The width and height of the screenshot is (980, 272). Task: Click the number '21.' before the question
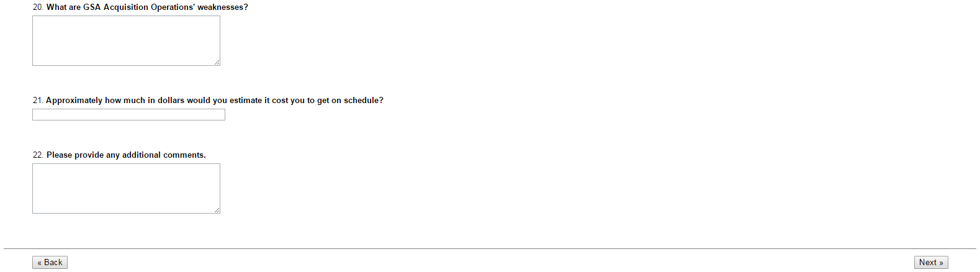click(x=38, y=101)
